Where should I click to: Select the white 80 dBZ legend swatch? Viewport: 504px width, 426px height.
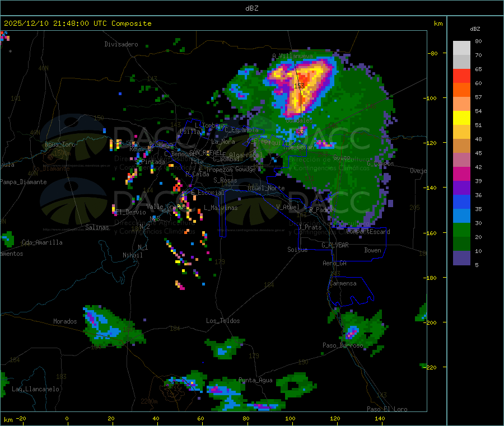pos(461,48)
